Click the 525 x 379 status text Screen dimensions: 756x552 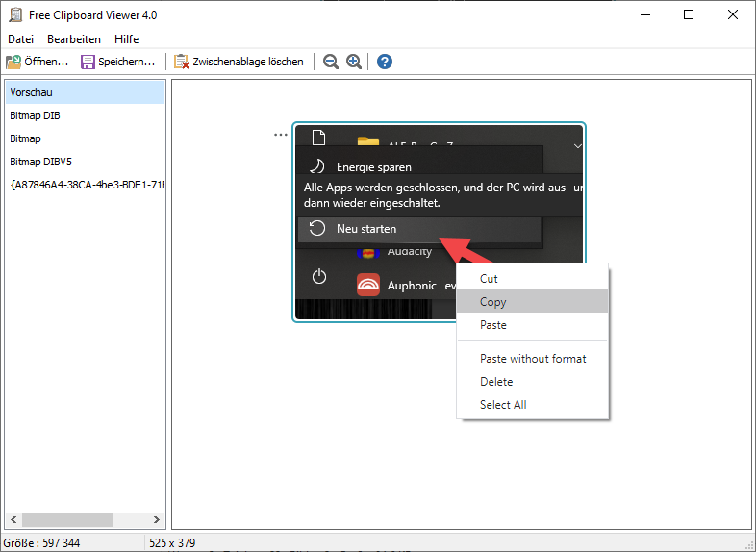172,543
